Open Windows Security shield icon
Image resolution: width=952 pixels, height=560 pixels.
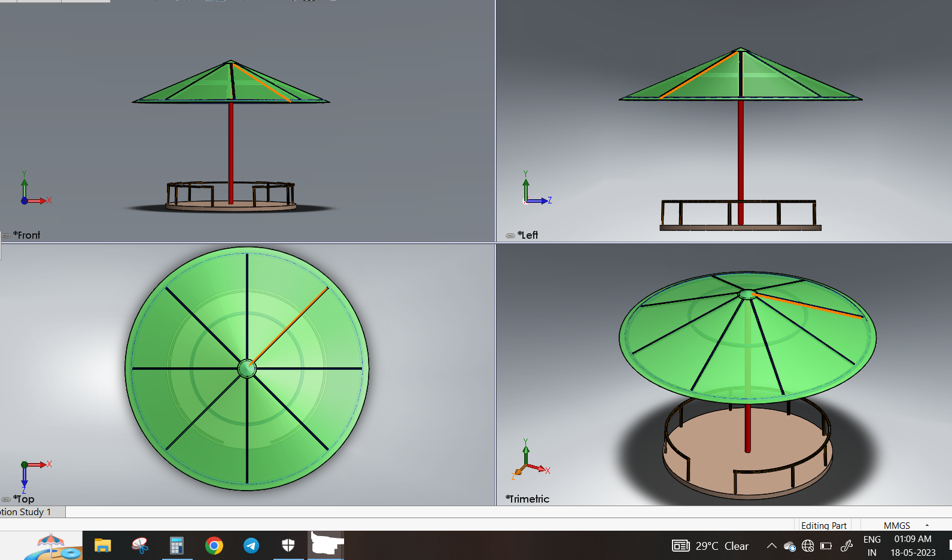288,546
